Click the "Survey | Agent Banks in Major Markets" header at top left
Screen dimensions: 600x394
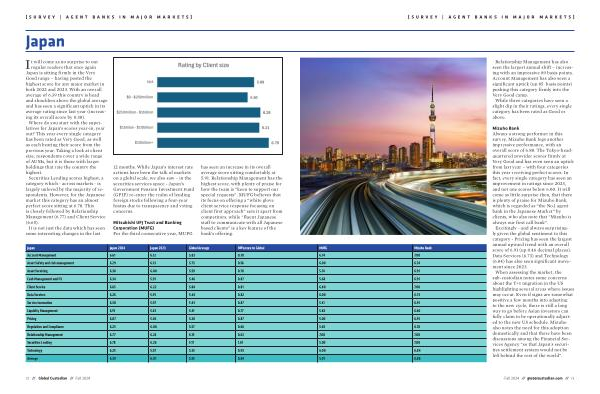[109, 17]
